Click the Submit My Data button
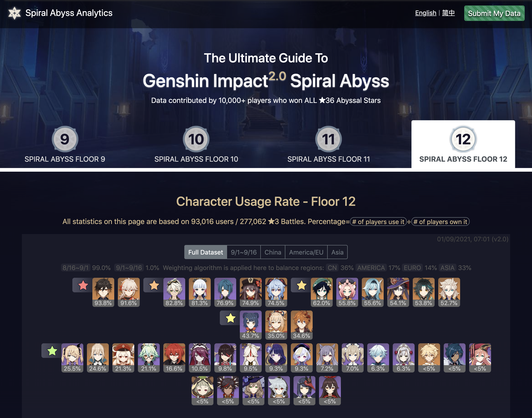532x418 pixels. point(494,13)
